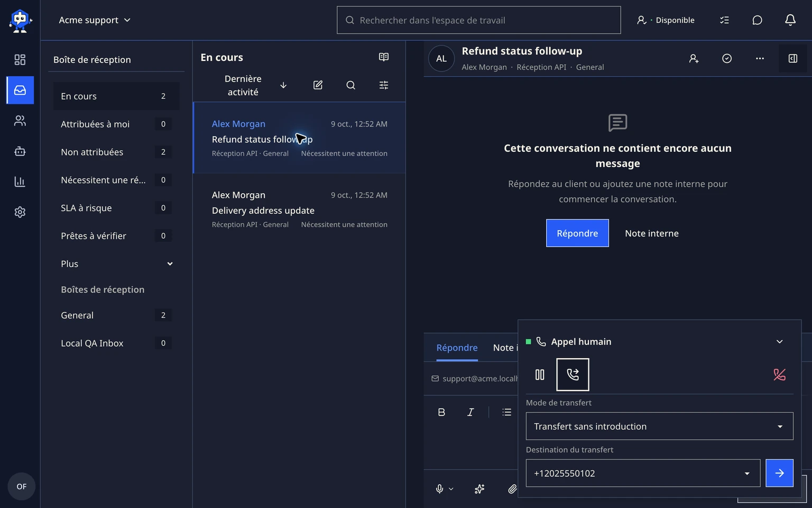The width and height of the screenshot is (812, 508).
Task: Toggle the call transfer button
Action: pos(573,375)
